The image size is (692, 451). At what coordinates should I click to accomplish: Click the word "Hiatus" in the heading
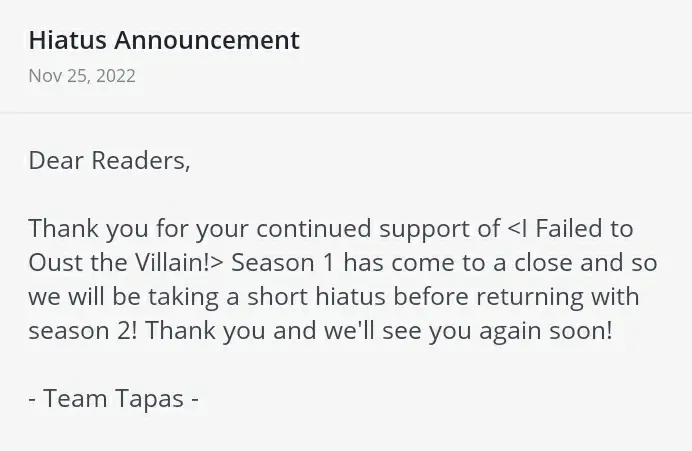69,40
